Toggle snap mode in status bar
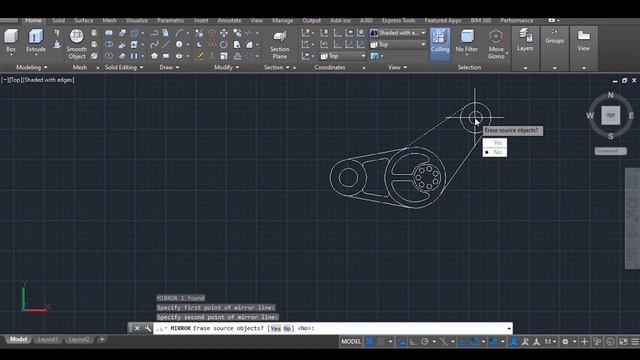The image size is (640, 360). click(381, 342)
